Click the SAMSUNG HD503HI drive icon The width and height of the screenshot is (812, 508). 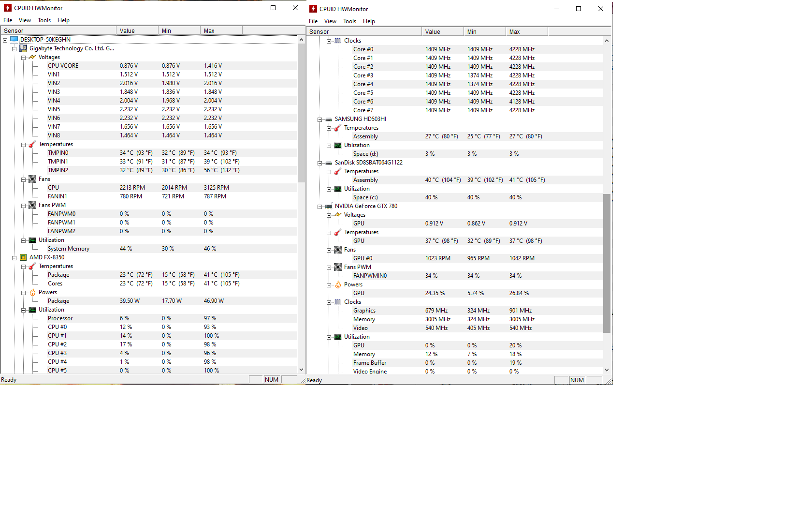pyautogui.click(x=329, y=119)
